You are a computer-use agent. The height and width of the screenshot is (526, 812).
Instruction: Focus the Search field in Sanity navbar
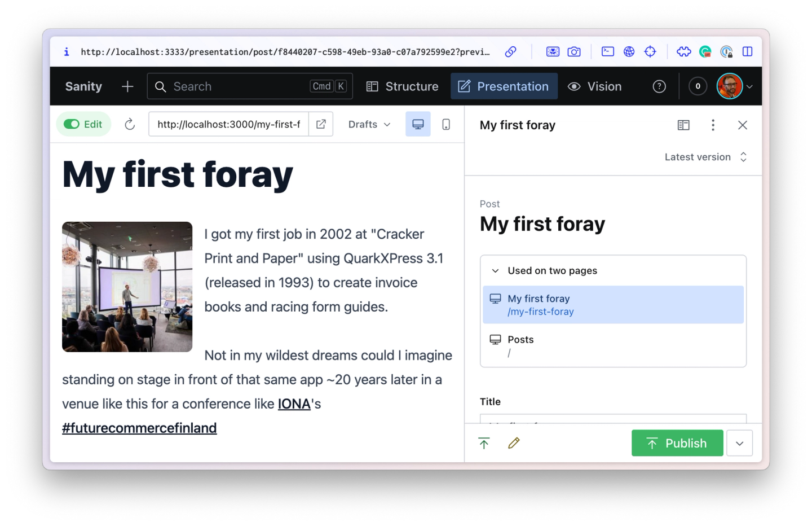(250, 86)
